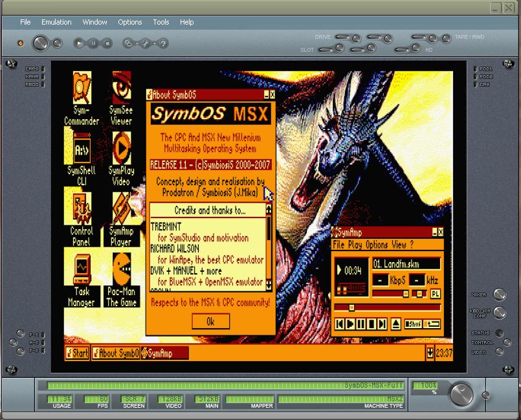This screenshot has width=521, height=420.
Task: Open the SymAmp playlist with PL button
Action: (x=436, y=294)
